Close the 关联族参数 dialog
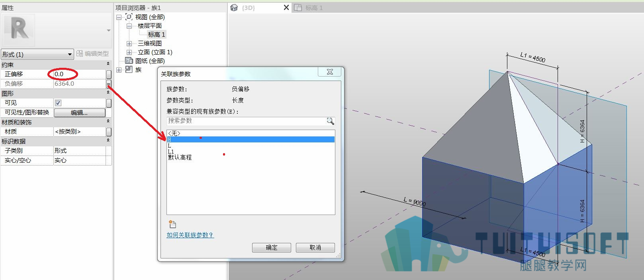The image size is (644, 280). pyautogui.click(x=330, y=72)
